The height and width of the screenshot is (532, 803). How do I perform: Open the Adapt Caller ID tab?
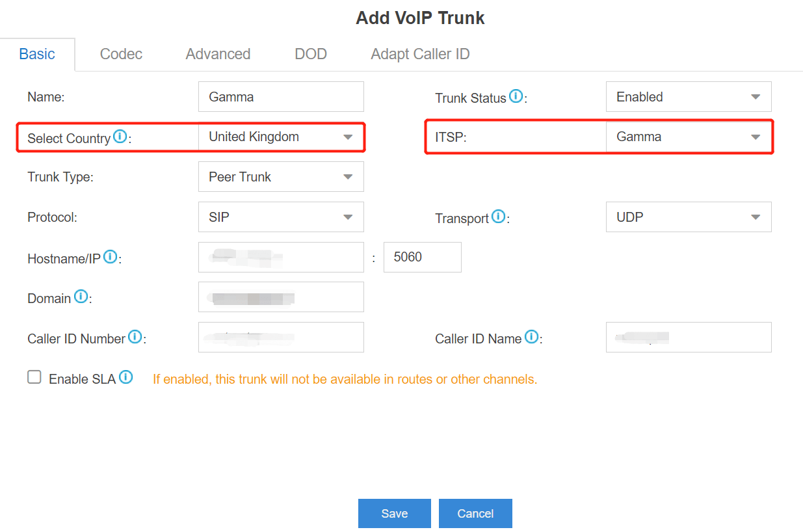click(x=420, y=54)
